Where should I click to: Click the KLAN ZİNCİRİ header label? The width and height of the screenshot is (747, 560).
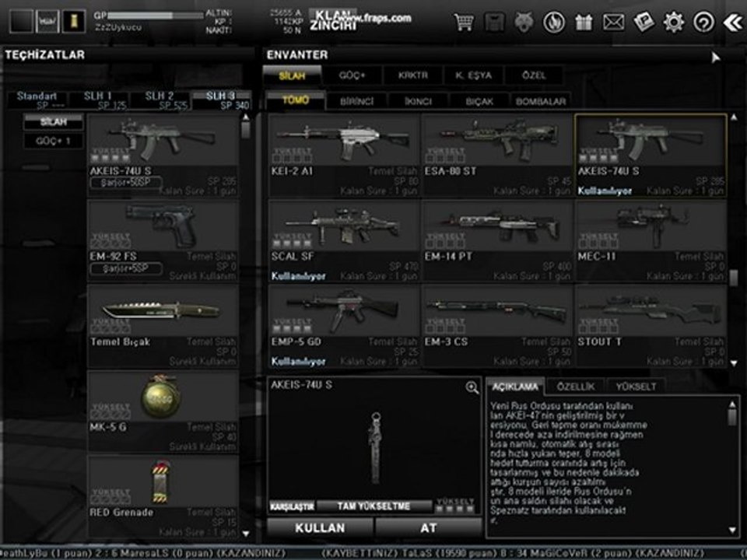coord(333,20)
